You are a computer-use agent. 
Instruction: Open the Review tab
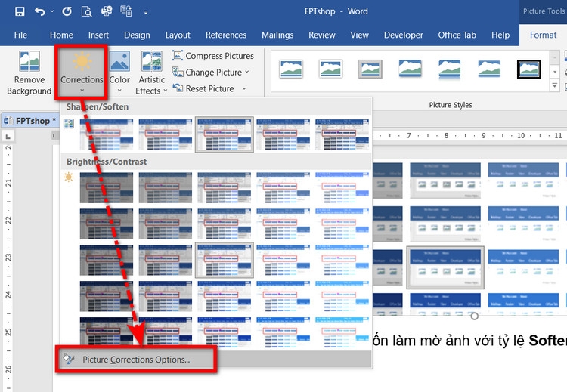tap(322, 35)
